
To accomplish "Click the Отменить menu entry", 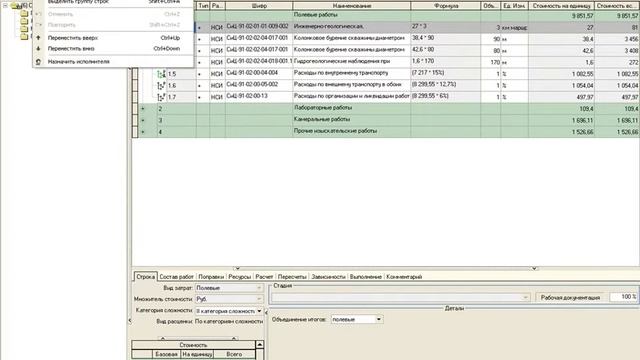I will 114,14.
